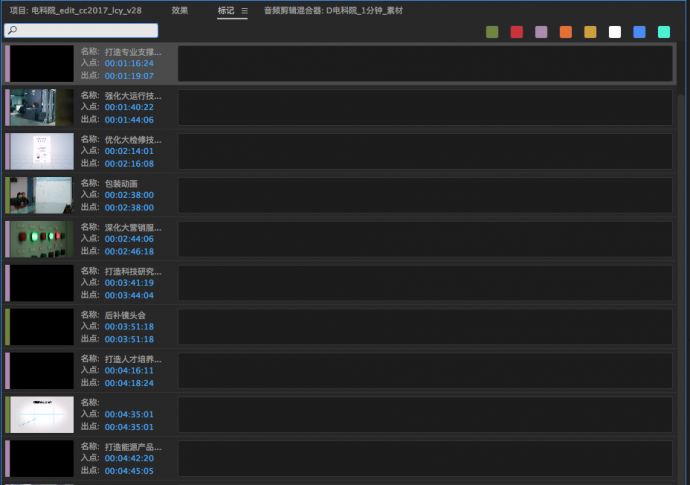Click out-point value 00:01:44:06
690x485 pixels.
coord(129,120)
